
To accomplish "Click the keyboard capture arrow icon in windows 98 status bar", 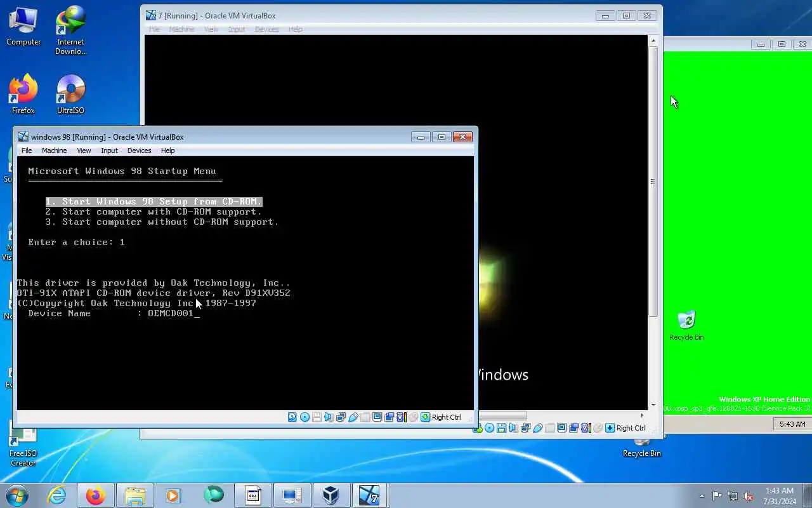I will pos(425,417).
